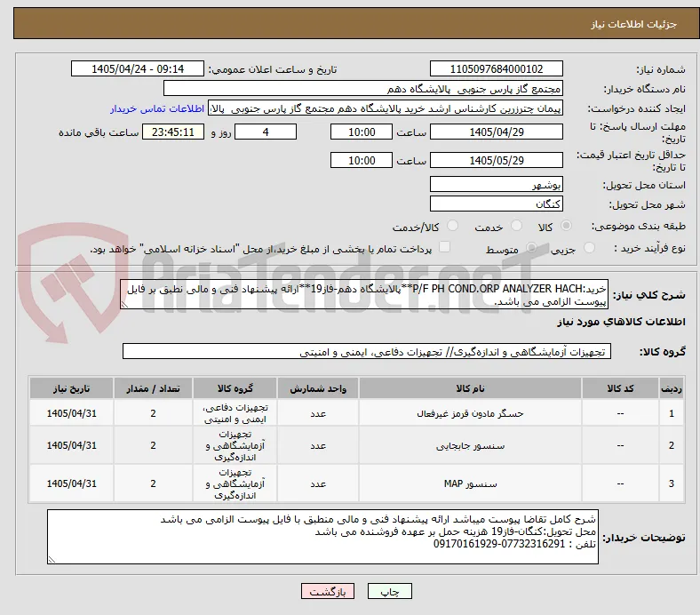
Task: Open the اطلاعات تماس خریدار link
Action: click(157, 108)
